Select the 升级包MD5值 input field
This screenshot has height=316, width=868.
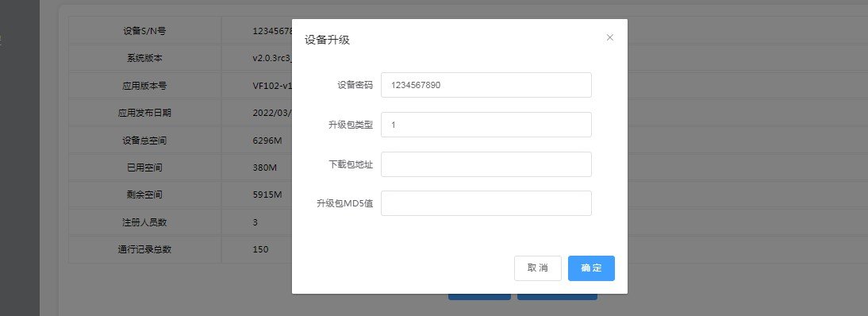pos(486,203)
